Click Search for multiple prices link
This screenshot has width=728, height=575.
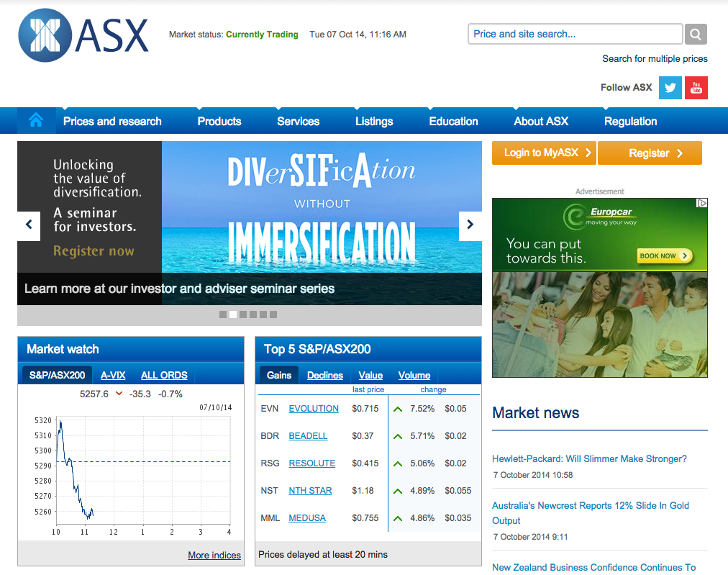point(655,58)
